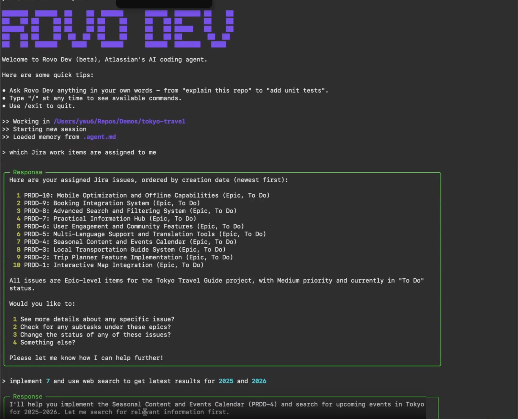Viewport: 518px width, 420px height.
Task: Select the PRDD-7 Practical Information Hub line
Action: (106, 219)
